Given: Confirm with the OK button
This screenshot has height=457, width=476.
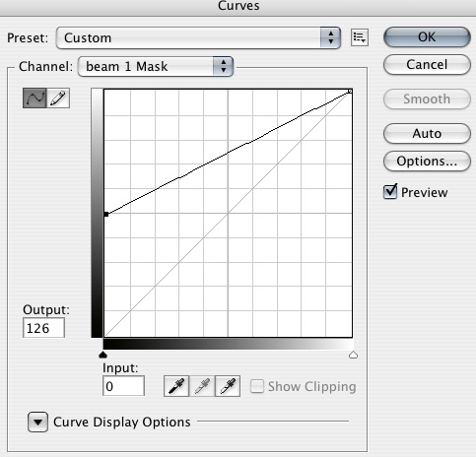Looking at the screenshot, I should [x=427, y=36].
